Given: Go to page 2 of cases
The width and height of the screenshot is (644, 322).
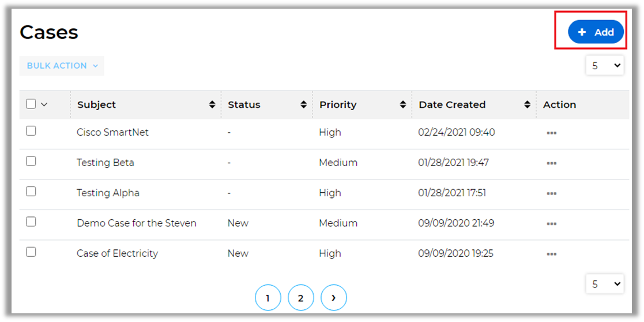Looking at the screenshot, I should point(300,298).
